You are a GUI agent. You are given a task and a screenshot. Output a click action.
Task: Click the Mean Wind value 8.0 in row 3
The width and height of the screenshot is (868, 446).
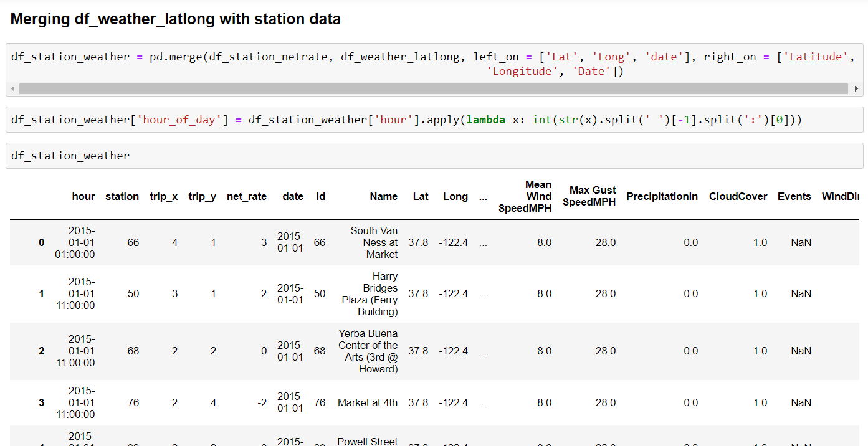545,403
